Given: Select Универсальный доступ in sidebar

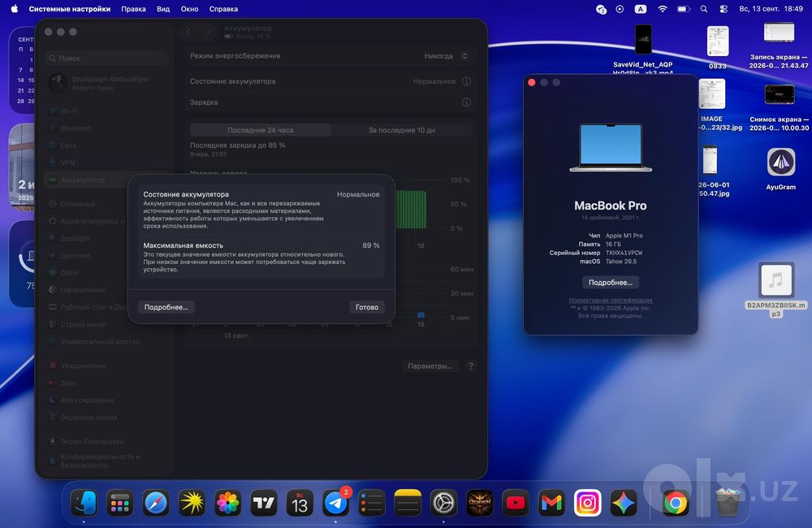Looking at the screenshot, I should 106,341.
